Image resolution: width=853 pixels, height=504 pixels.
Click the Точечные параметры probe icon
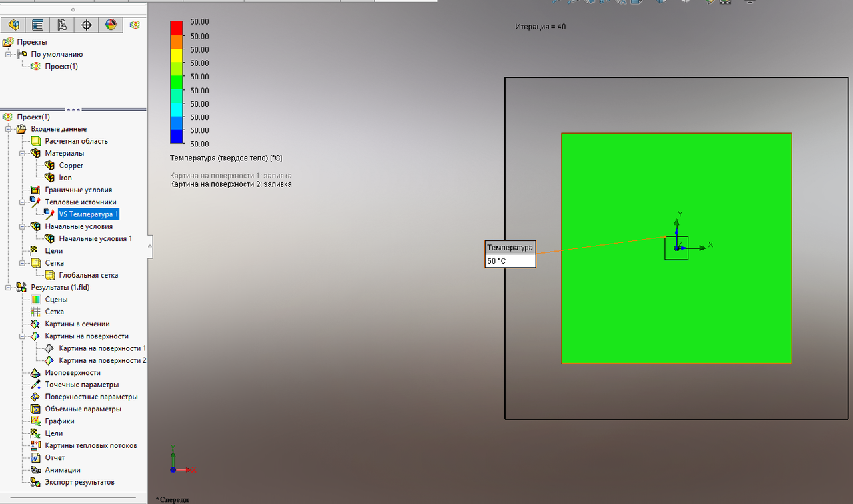(36, 385)
